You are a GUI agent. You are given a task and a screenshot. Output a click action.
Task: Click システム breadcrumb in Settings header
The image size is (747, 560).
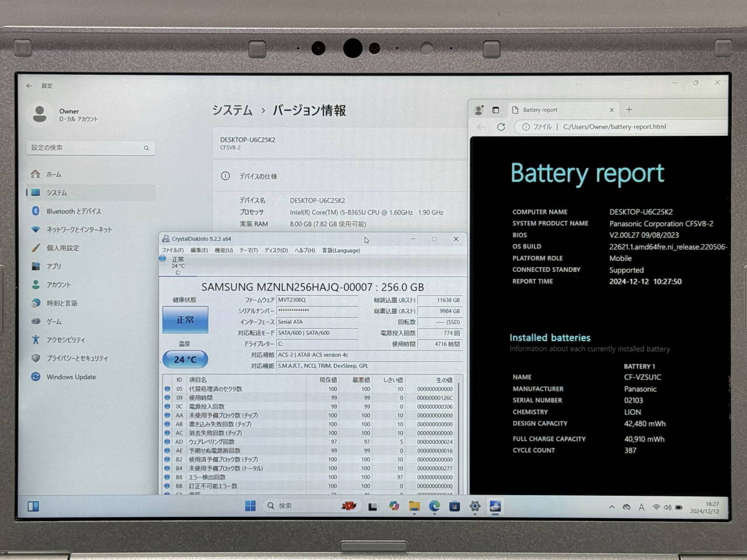(x=232, y=110)
